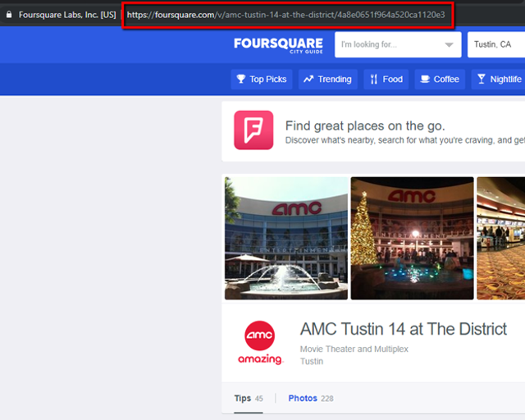Image resolution: width=525 pixels, height=420 pixels.
Task: Click the AMC Tustin 14 at The District title
Action: [404, 329]
